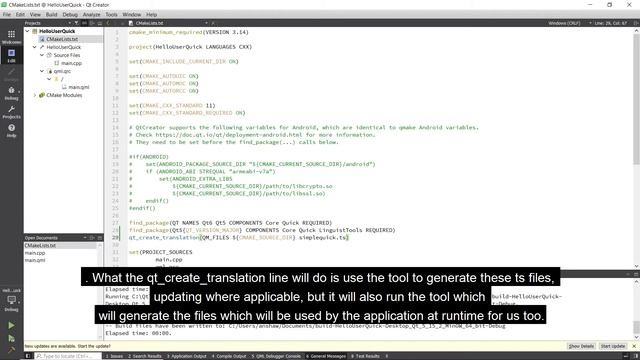This screenshot has width=640, height=360.
Task: Open the Help mode
Action: pyautogui.click(x=11, y=131)
